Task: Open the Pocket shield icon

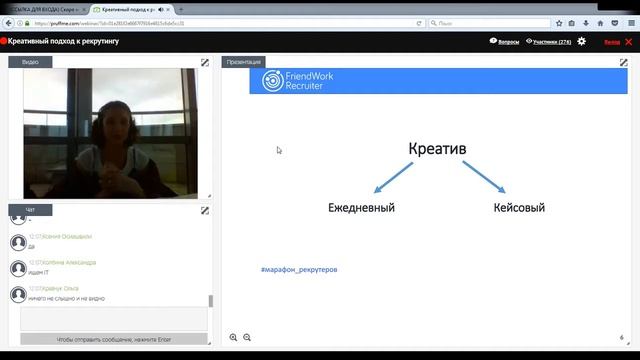Action: coord(615,23)
